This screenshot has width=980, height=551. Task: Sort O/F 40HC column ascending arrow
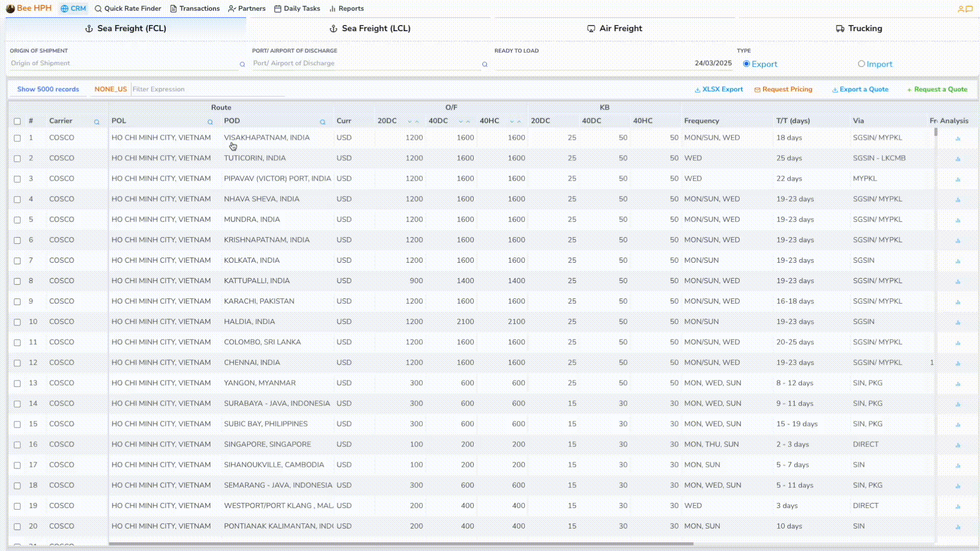(x=519, y=121)
